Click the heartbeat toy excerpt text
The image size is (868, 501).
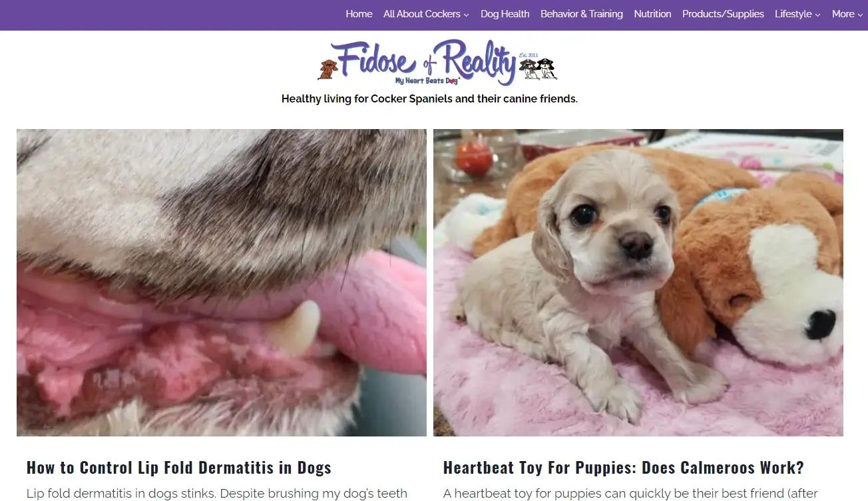click(x=630, y=494)
